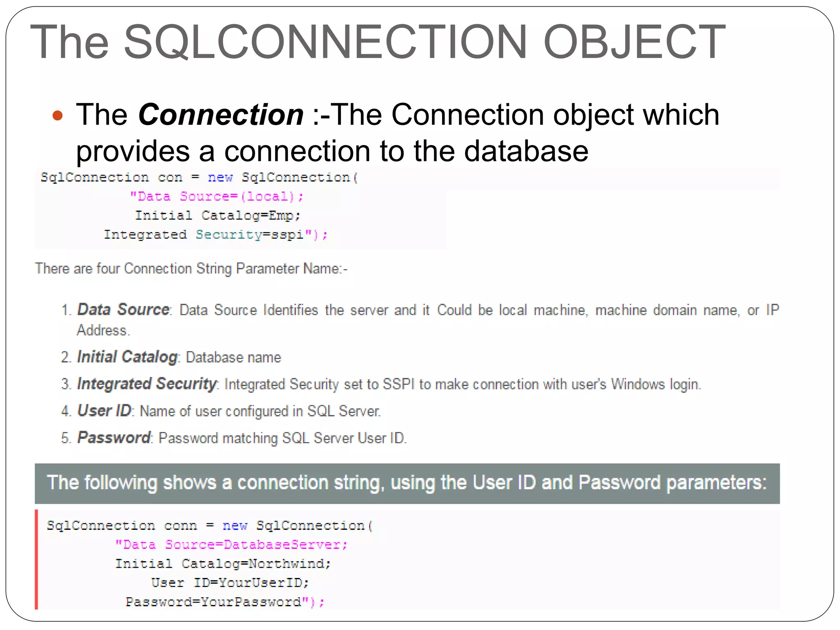Click 'Data Source=DatabaseServer;' string

[231, 545]
